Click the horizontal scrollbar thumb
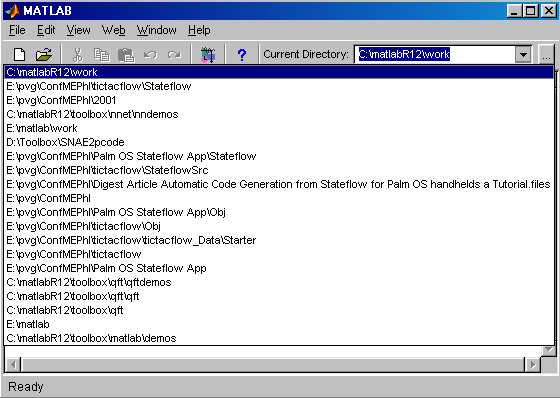560x398 pixels. 272,364
